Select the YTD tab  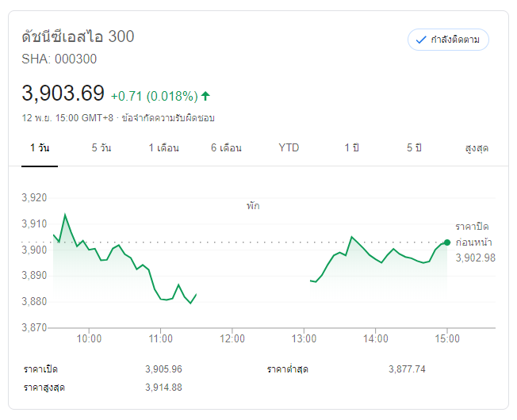289,148
